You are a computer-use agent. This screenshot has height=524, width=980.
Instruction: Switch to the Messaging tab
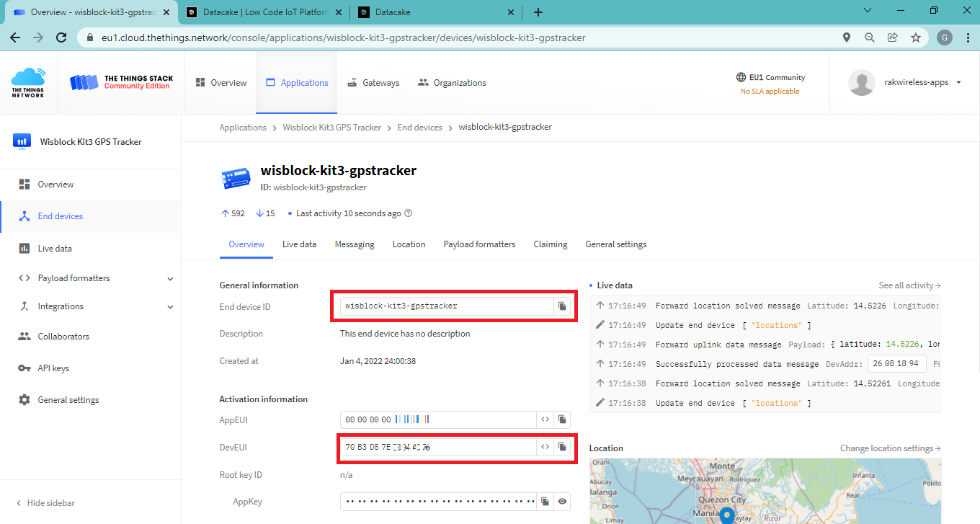[x=354, y=244]
